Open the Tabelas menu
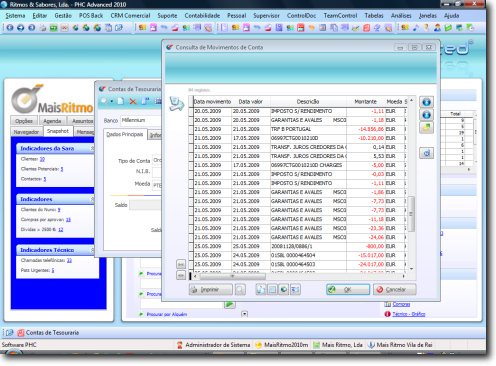Screen dimensions: 496x366 pos(374,16)
